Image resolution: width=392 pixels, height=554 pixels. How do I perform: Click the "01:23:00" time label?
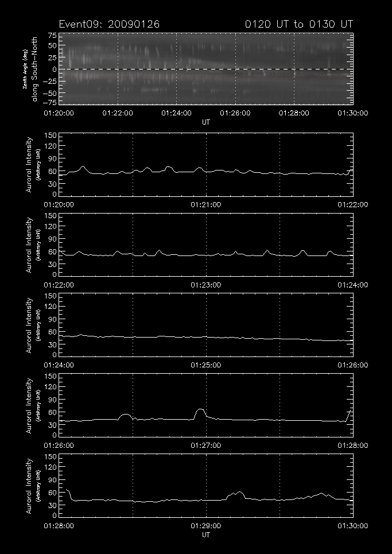click(x=206, y=285)
